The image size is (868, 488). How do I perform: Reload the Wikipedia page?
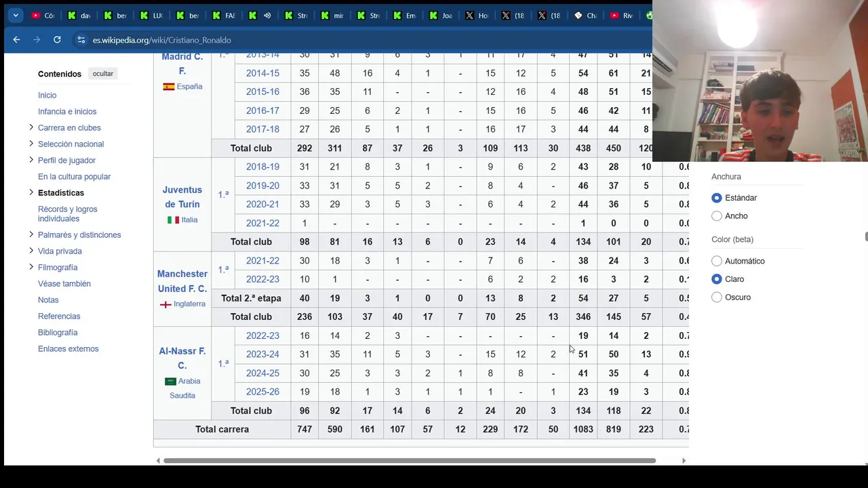57,40
